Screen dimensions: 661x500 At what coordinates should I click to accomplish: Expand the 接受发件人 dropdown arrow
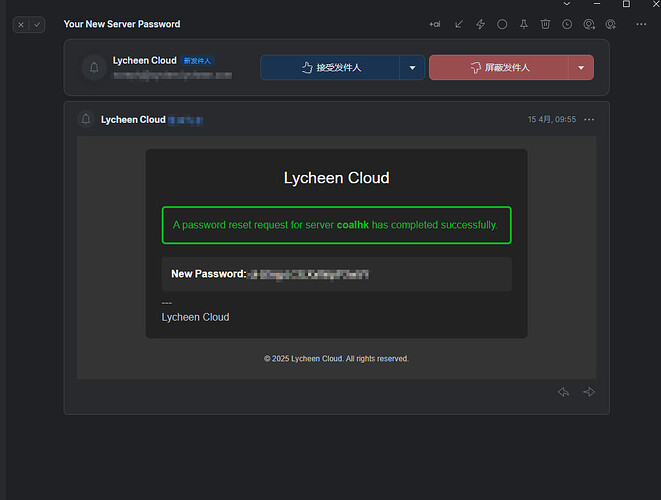(412, 67)
